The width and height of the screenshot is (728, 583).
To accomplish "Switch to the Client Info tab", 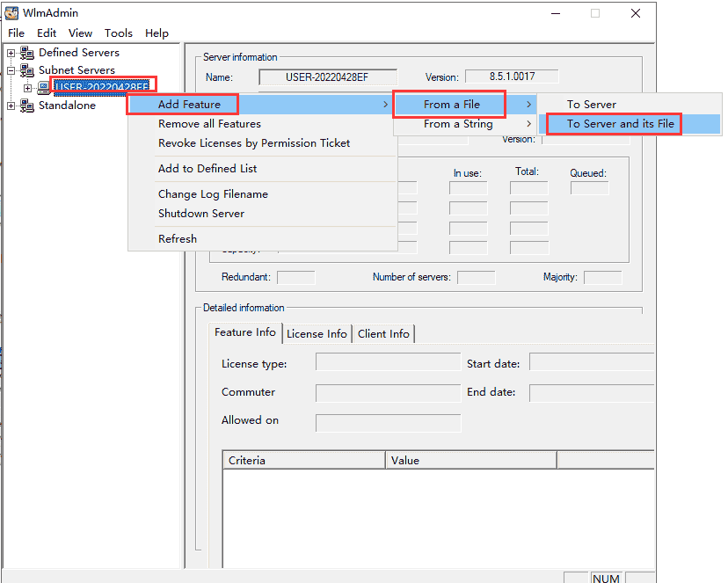I will (x=383, y=334).
